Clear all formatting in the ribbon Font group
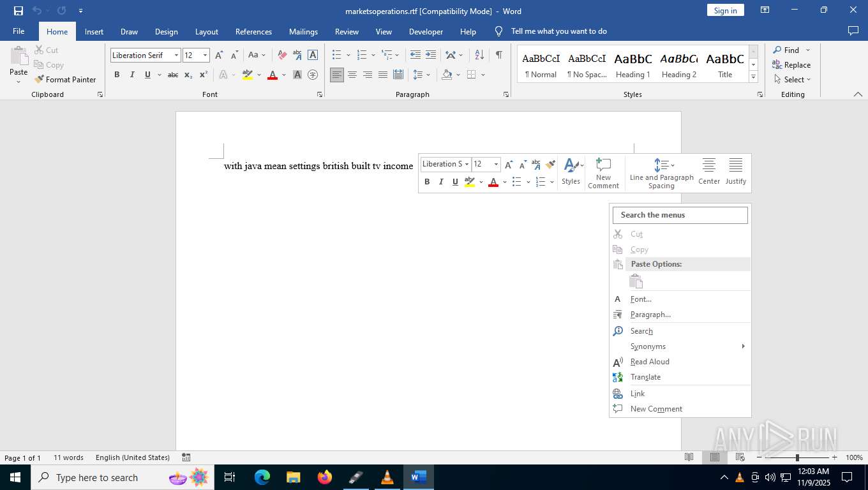Image resolution: width=868 pixels, height=490 pixels. point(282,55)
